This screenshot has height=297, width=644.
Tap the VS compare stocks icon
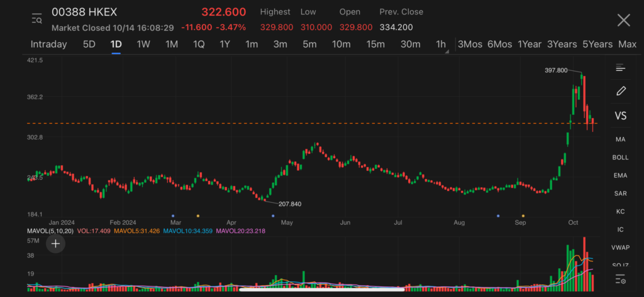620,116
